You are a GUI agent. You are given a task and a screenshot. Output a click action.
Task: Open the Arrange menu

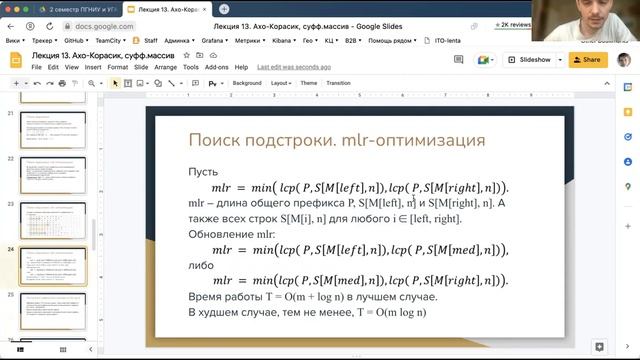[165, 67]
